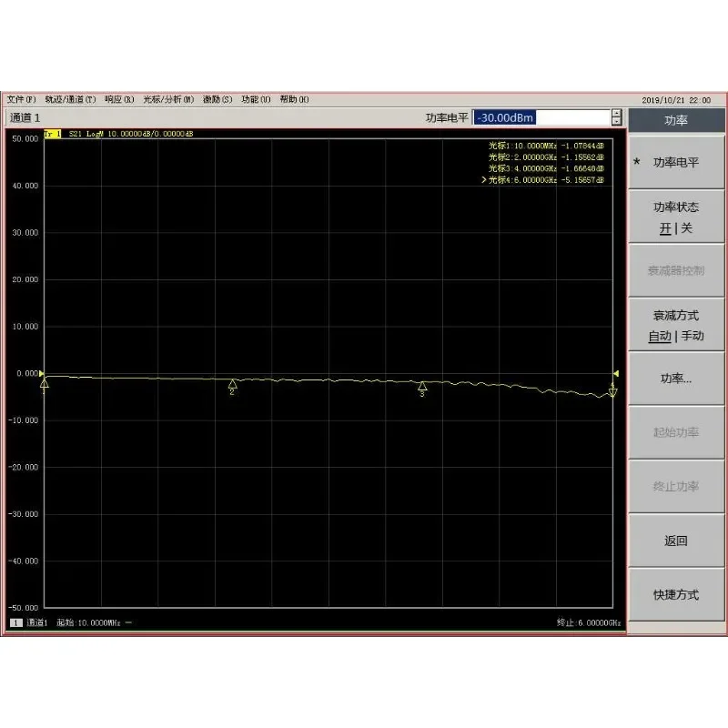Select the 功率电平 soft key
This screenshot has width=728, height=728.
[676, 162]
